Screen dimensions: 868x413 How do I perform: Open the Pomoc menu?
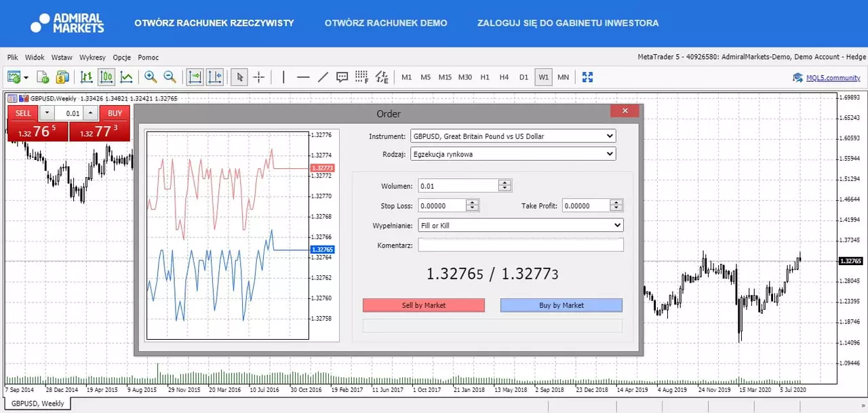click(x=148, y=58)
